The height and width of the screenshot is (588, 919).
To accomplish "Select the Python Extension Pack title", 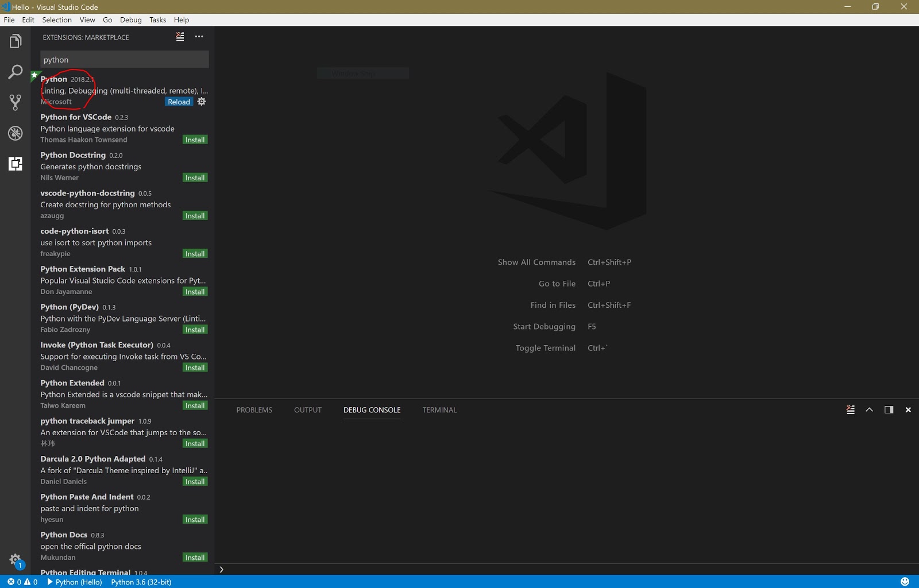I will coord(83,269).
